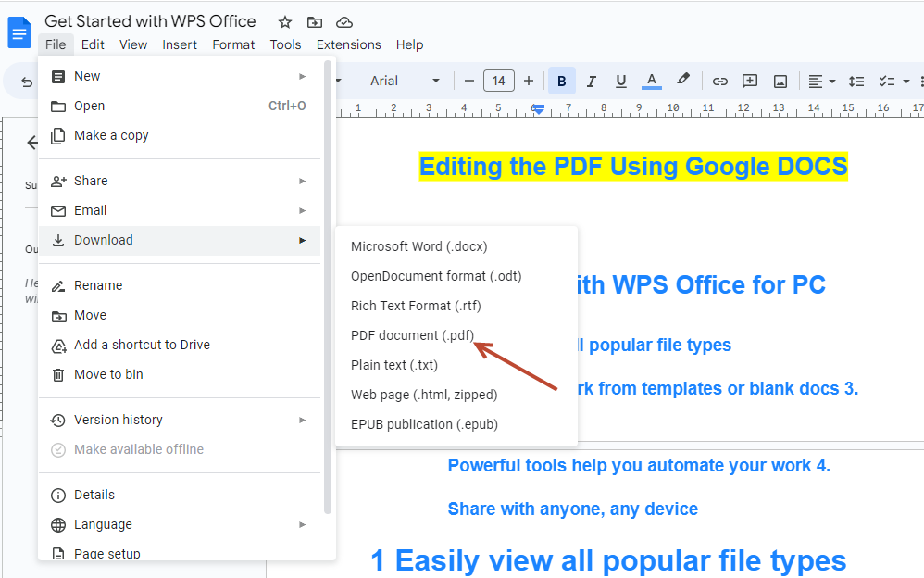Open the Tools menu
The width and height of the screenshot is (924, 578).
point(285,44)
